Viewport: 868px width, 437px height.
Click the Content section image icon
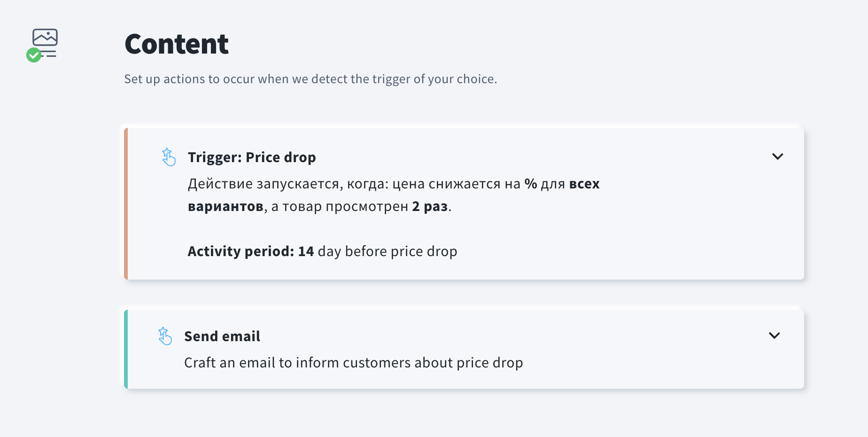tap(45, 37)
